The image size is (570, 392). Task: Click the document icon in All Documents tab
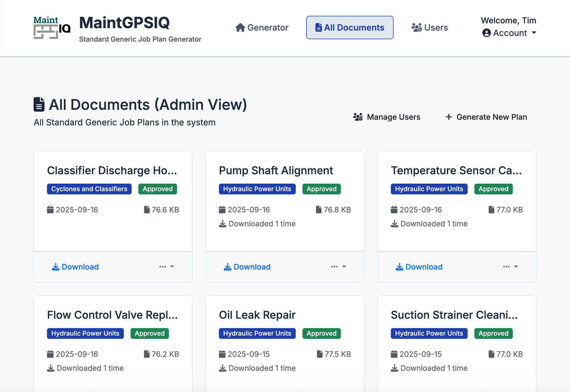click(x=318, y=28)
